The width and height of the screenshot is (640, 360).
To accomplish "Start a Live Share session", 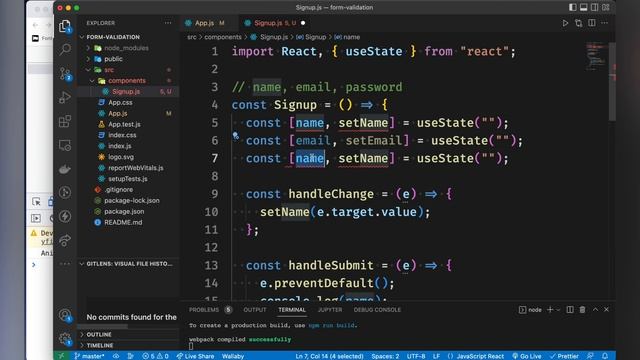I will point(195,356).
